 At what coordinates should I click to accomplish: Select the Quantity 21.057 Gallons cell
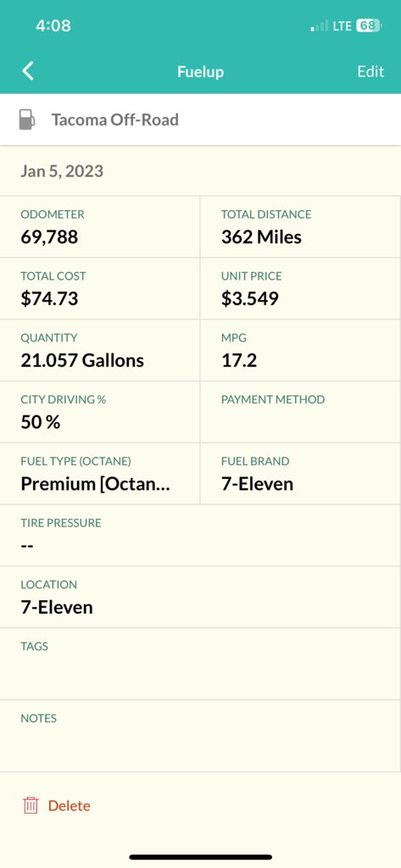[100, 350]
